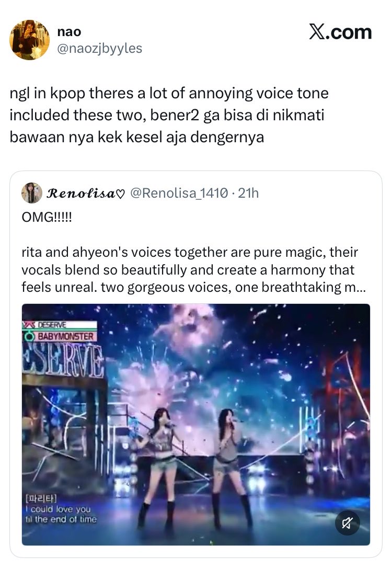Click the X.com logo
392x569 pixels.
tap(340, 32)
